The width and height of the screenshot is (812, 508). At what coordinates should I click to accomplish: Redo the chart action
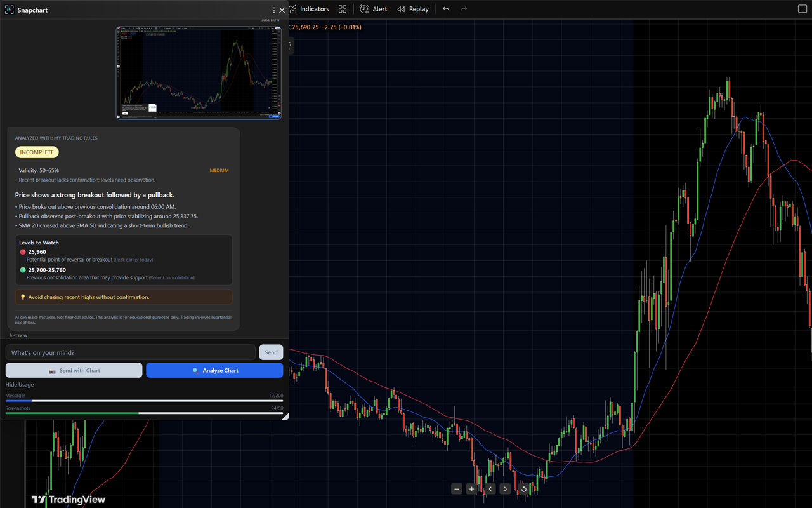464,9
